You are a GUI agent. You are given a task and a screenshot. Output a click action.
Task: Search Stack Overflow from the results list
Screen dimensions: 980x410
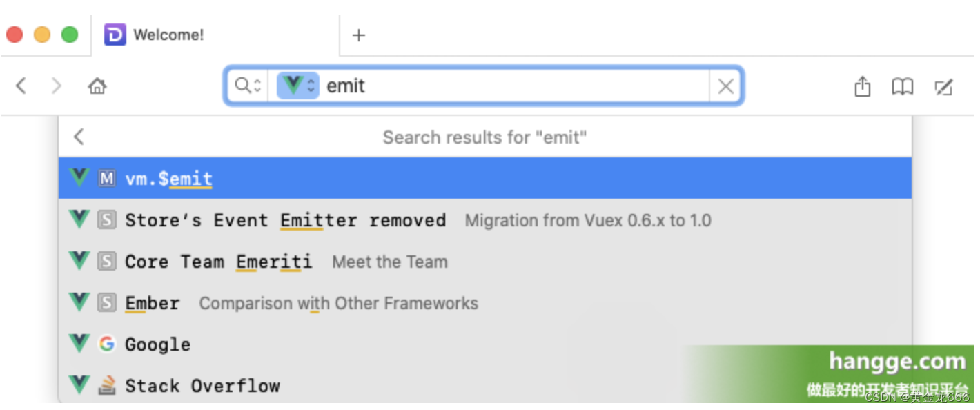click(x=485, y=385)
